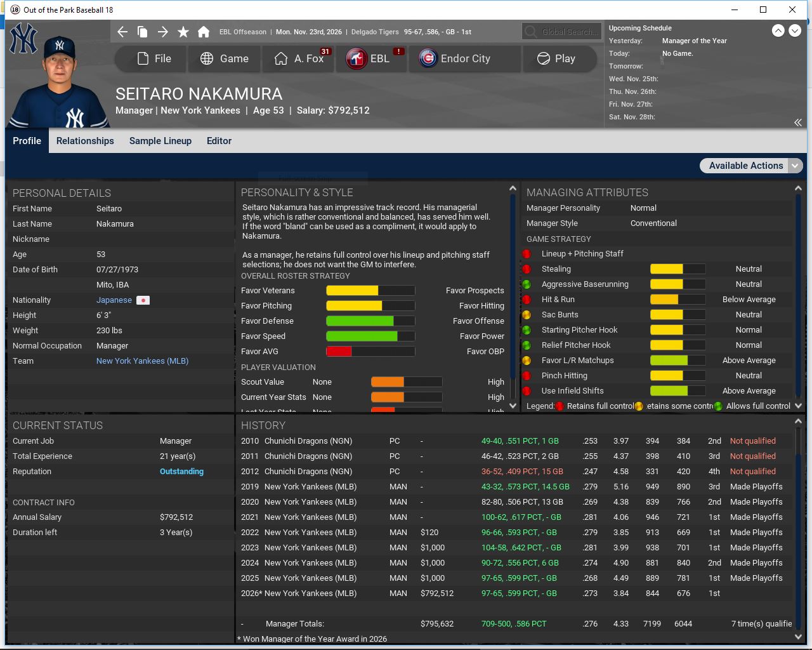Click the manager portrait photo
Viewport: 812px width, 650px height.
pyautogui.click(x=60, y=81)
